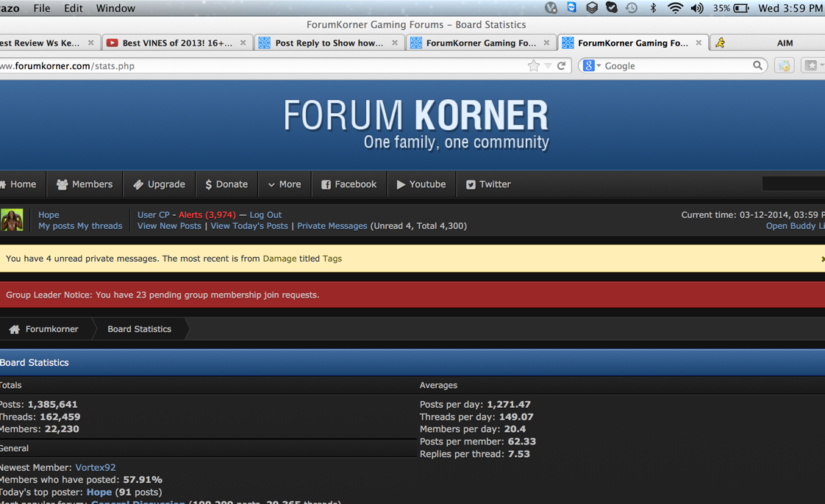Screen dimensions: 825x504
Task: Open the File menu
Action: tap(42, 8)
